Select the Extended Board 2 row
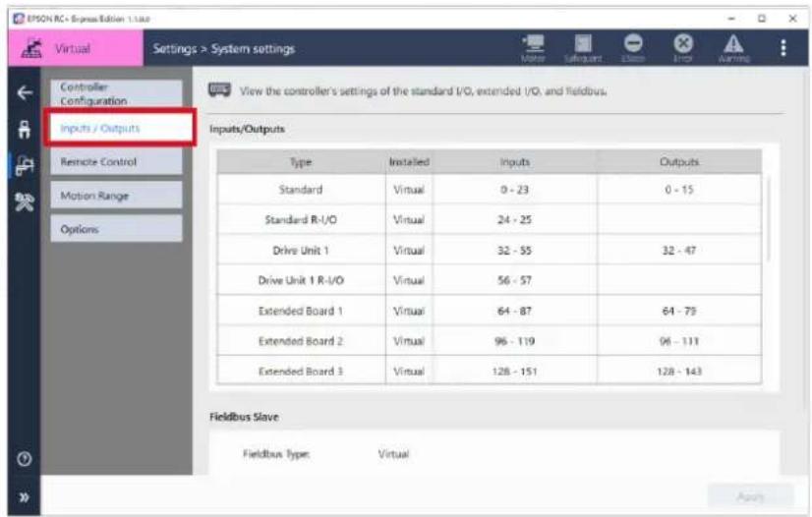Image resolution: width=812 pixels, height=517 pixels. pos(490,341)
